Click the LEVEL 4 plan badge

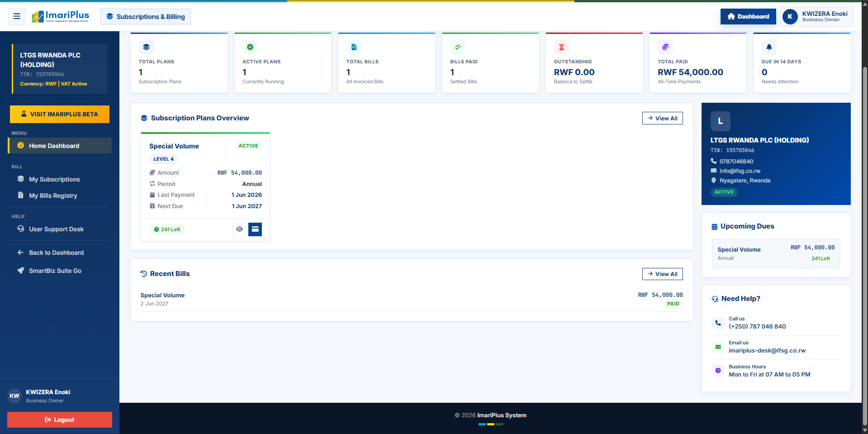coord(164,159)
